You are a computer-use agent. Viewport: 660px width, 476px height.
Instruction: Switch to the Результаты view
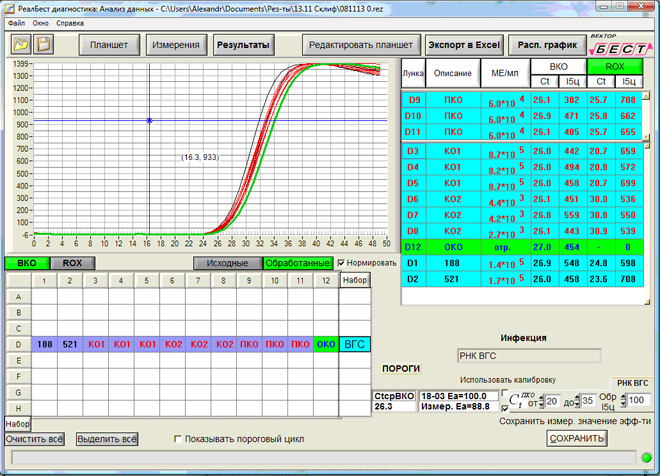[243, 45]
